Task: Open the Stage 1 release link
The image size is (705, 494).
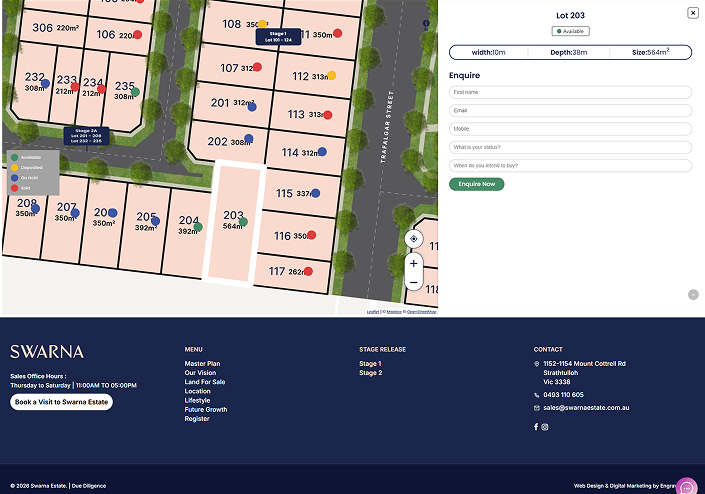Action: pos(370,364)
